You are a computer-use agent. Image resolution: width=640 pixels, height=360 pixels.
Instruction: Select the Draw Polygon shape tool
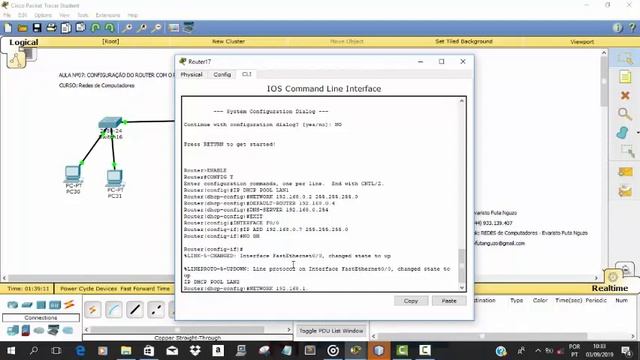click(x=622, y=133)
